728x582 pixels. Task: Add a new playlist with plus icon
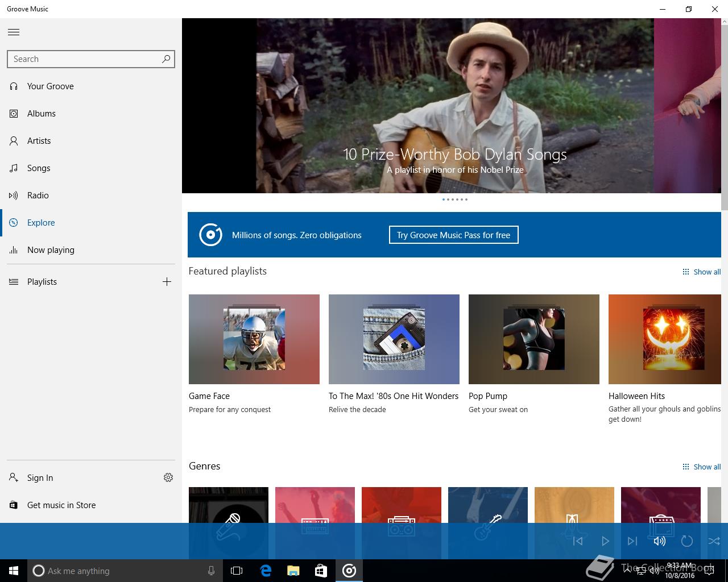(x=167, y=282)
